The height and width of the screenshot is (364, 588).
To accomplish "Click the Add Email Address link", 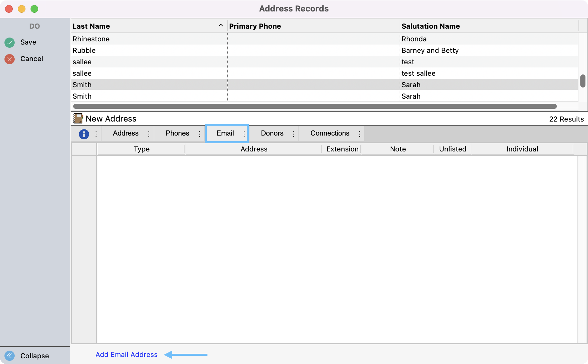I will 126,354.
